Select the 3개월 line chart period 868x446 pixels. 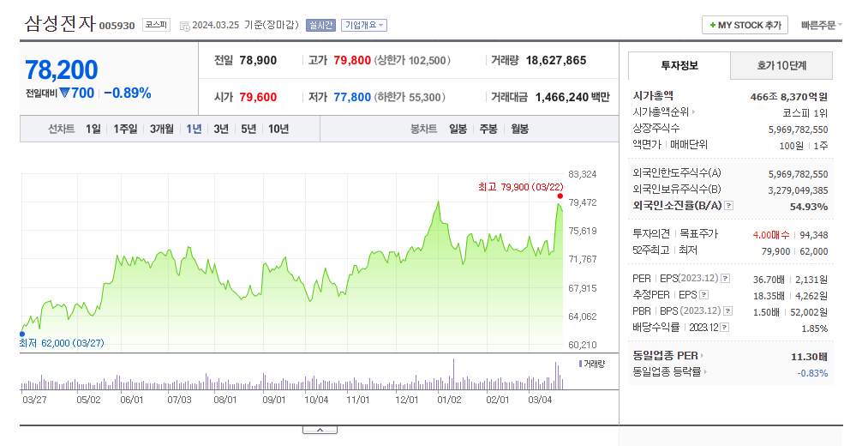(162, 130)
